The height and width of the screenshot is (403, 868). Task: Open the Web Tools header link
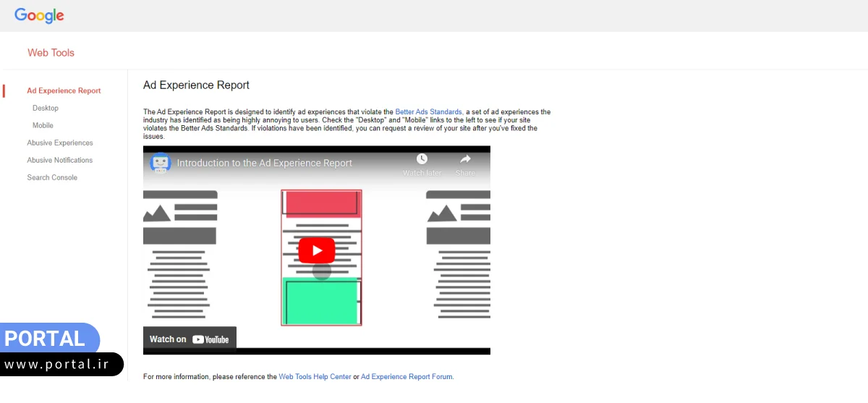51,53
